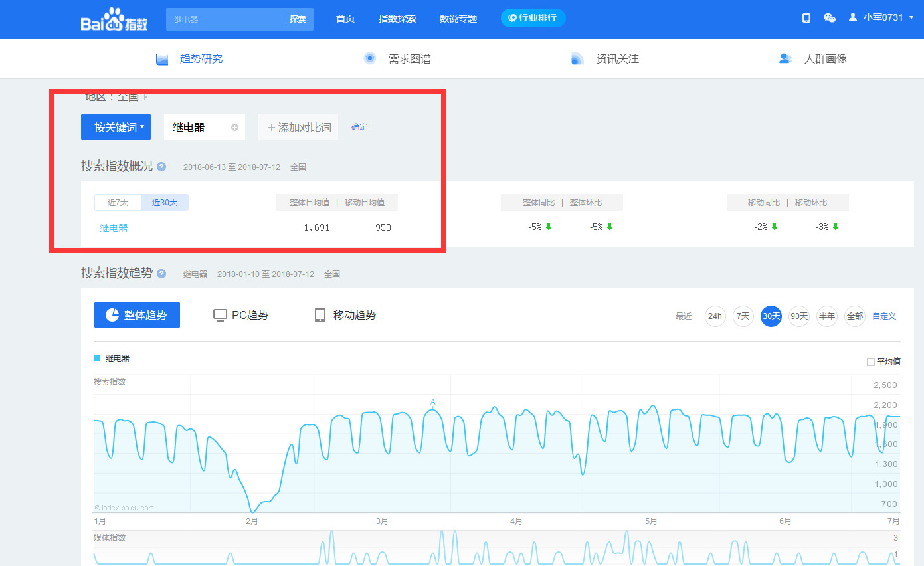Select the 24h time range

715,316
